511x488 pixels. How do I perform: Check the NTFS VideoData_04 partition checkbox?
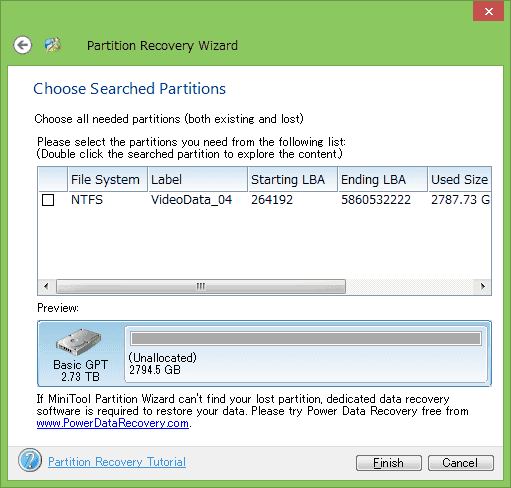[48, 200]
